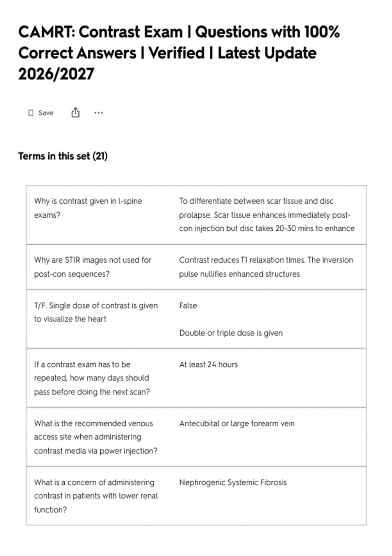392x556 pixels.
Task: Click the scar tissue and disc prolapse answer
Action: pyautogui.click(x=267, y=215)
